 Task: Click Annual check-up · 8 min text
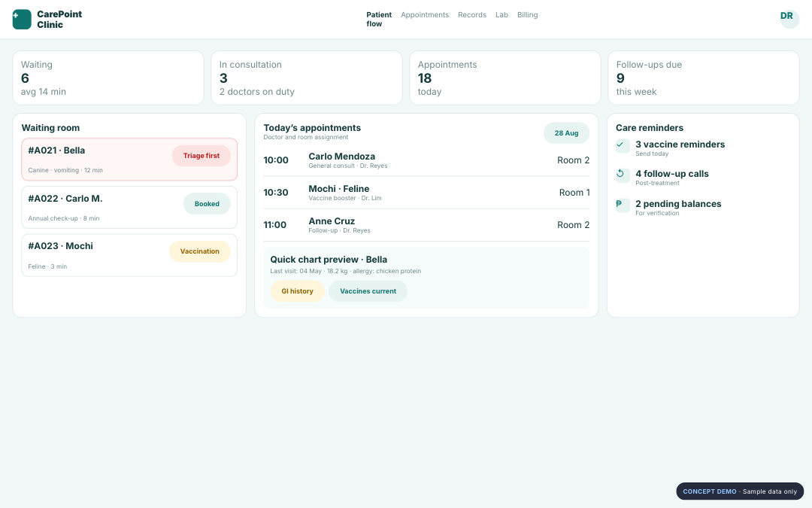pos(64,219)
